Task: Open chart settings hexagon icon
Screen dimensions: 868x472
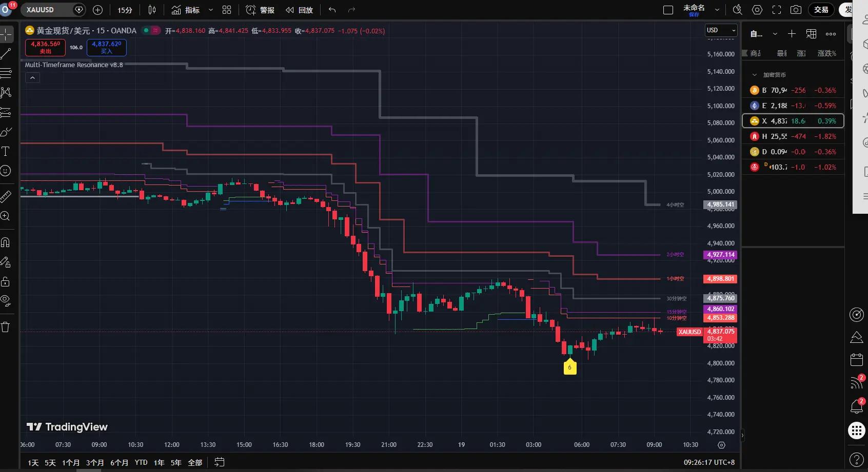Action: pos(757,10)
